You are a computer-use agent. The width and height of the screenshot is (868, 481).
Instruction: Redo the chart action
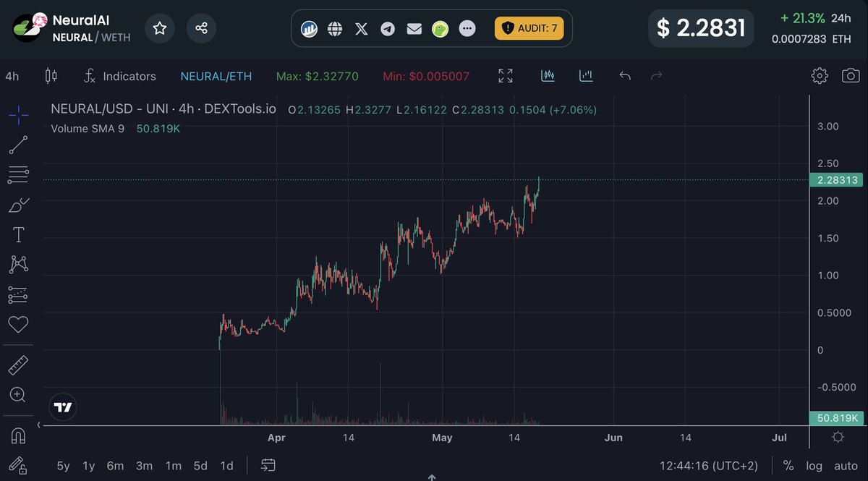(657, 76)
